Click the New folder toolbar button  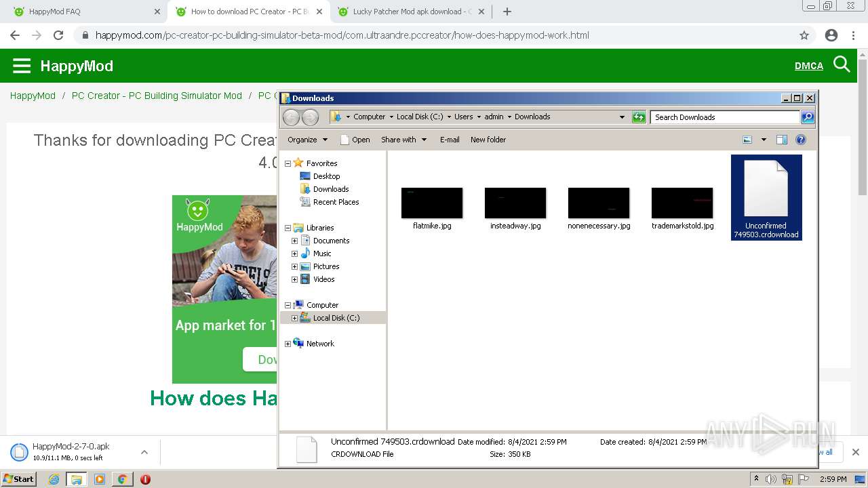pos(488,140)
